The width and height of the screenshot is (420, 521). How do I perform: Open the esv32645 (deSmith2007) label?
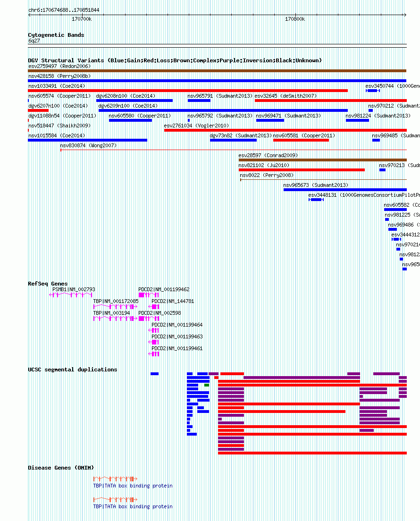click(x=286, y=96)
